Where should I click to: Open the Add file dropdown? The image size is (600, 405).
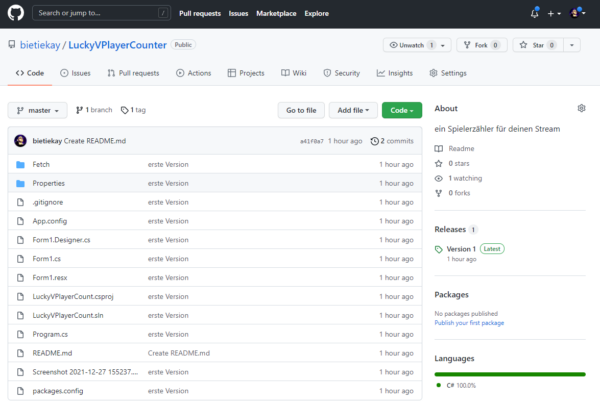point(353,110)
